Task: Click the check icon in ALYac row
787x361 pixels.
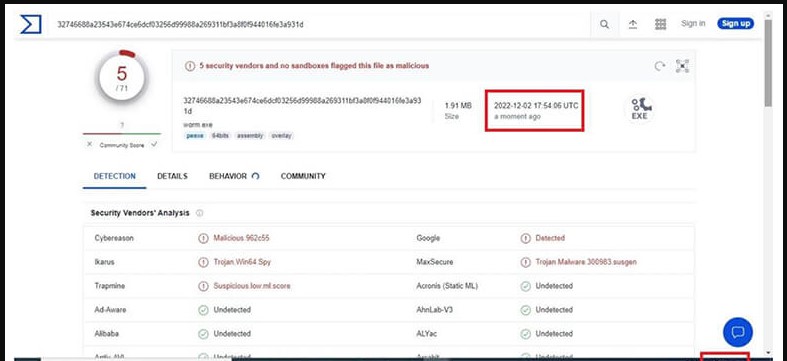Action: (526, 333)
